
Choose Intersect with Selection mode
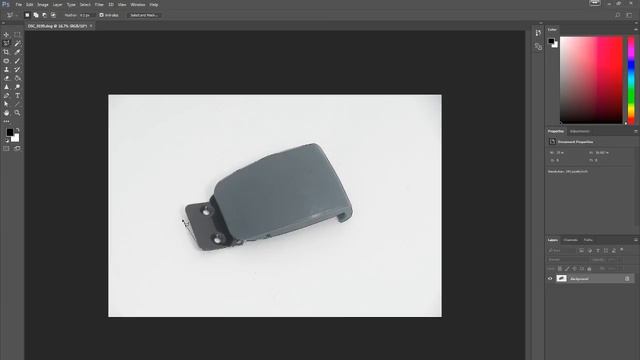[53, 15]
